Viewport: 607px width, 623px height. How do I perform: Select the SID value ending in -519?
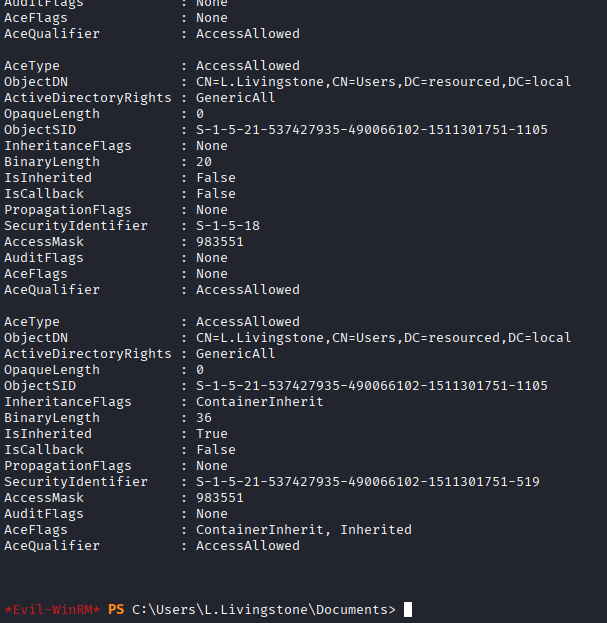(x=368, y=482)
